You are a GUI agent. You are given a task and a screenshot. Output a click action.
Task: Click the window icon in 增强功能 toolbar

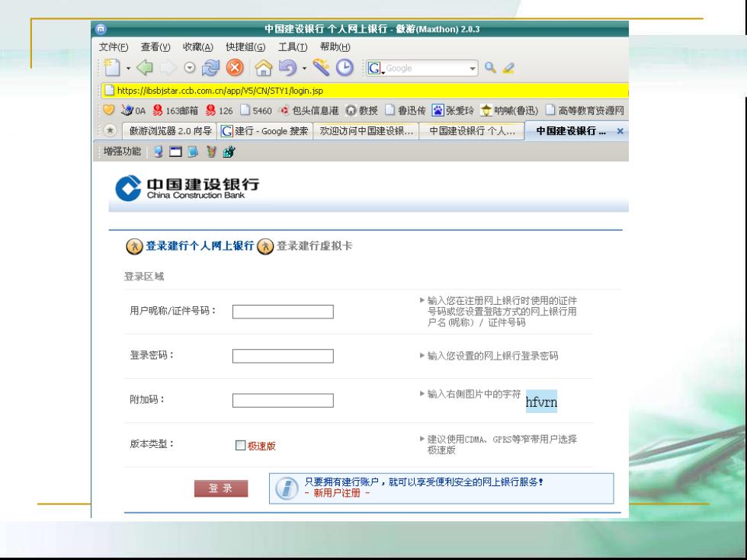coord(176,152)
